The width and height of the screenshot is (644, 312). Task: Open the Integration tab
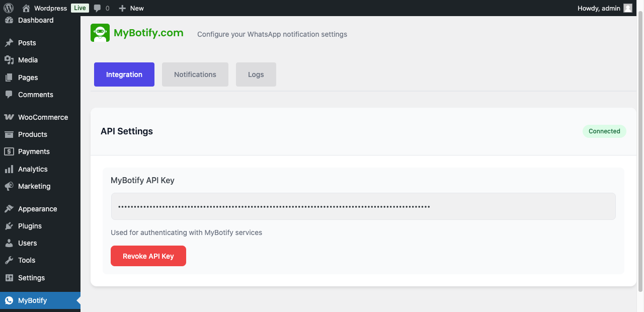point(124,74)
